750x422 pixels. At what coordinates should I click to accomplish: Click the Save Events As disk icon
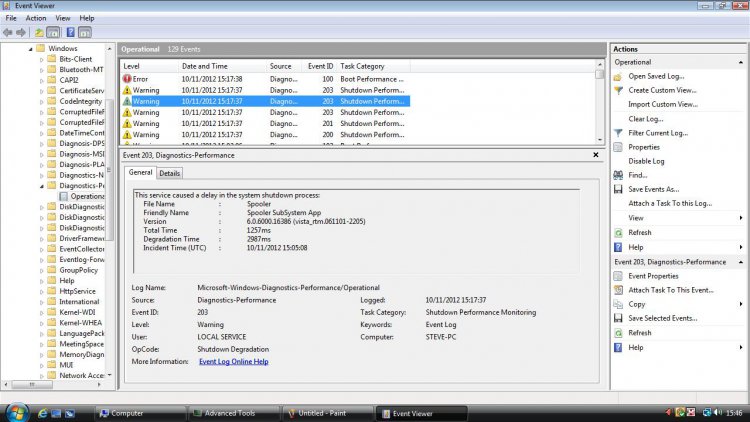618,189
